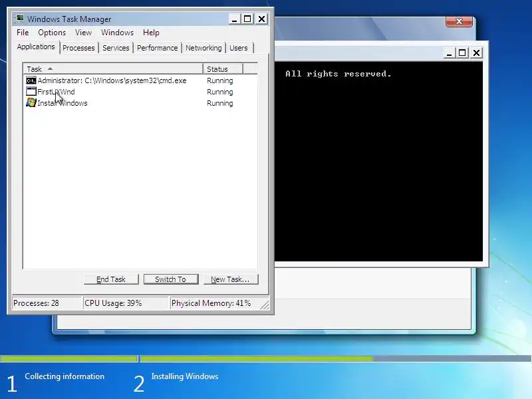The width and height of the screenshot is (532, 399).
Task: Click the Processes: 28 status bar entry
Action: point(47,303)
